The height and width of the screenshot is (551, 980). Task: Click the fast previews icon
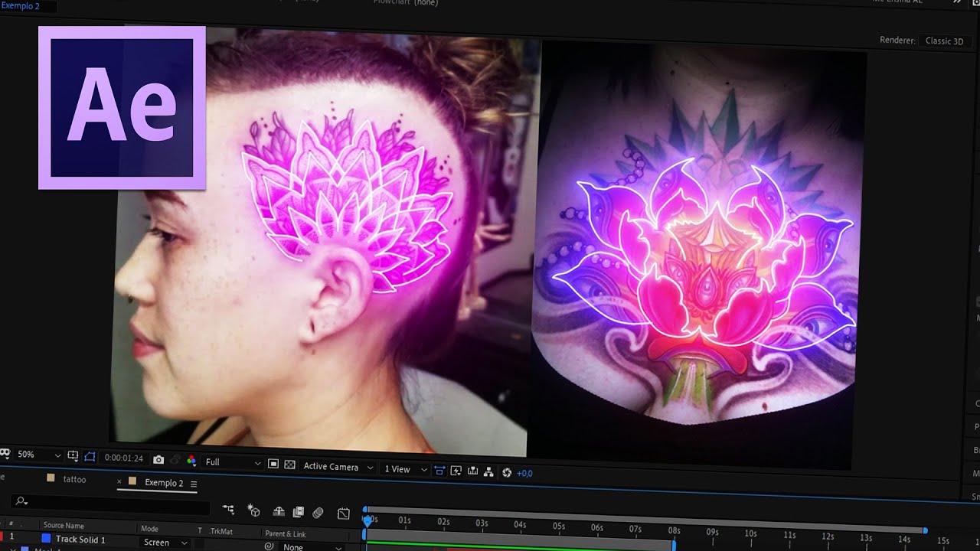[x=456, y=471]
